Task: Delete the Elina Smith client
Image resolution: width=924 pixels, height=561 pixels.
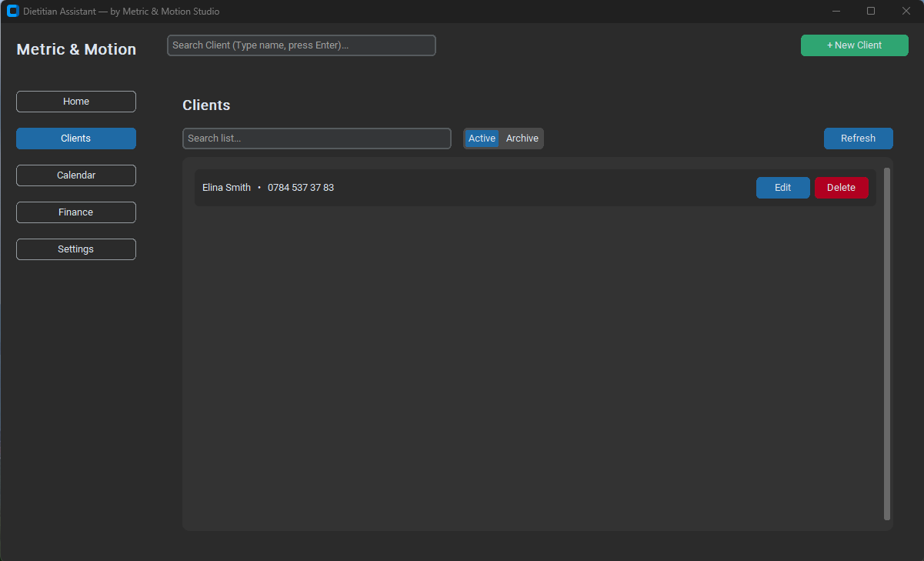Action: coord(842,188)
